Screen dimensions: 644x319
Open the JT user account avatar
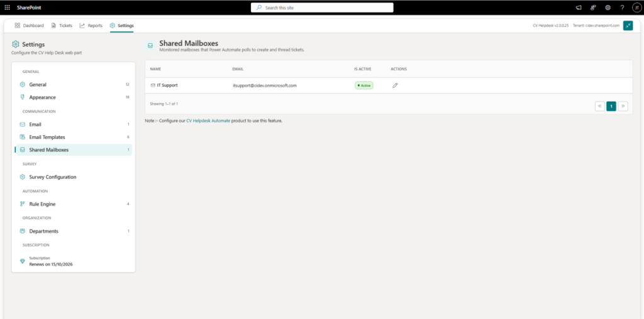pyautogui.click(x=636, y=8)
